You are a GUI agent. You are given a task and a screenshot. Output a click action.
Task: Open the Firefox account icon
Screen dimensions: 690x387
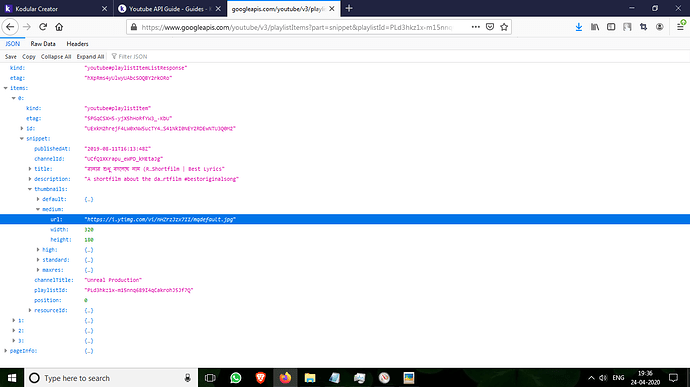pos(659,27)
